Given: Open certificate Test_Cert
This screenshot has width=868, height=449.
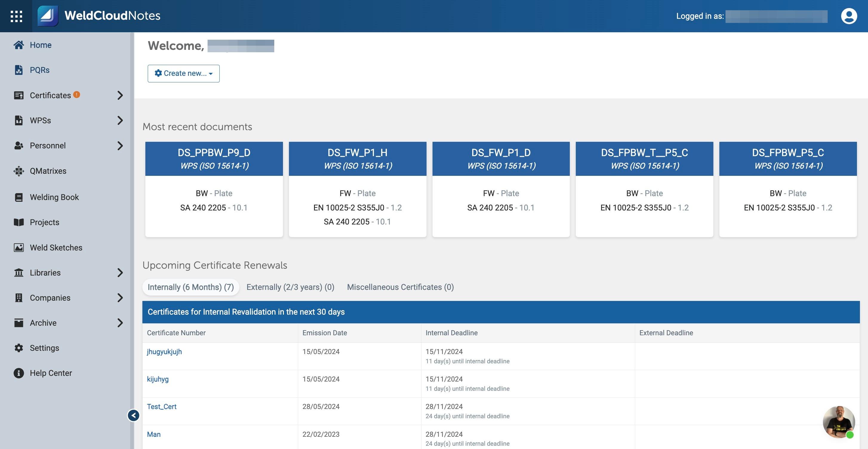Looking at the screenshot, I should (x=161, y=407).
